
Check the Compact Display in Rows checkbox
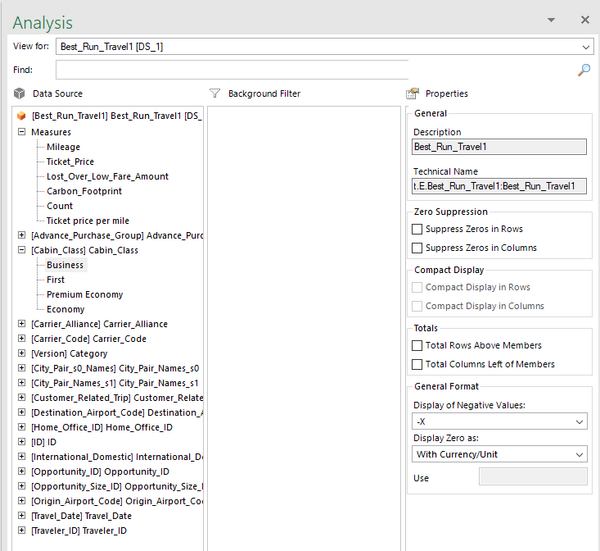417,287
